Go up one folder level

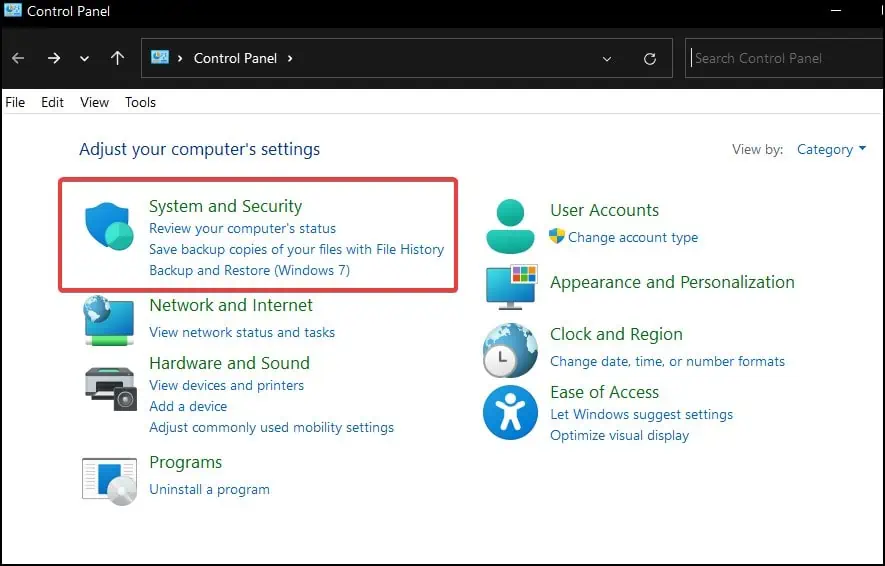click(117, 59)
